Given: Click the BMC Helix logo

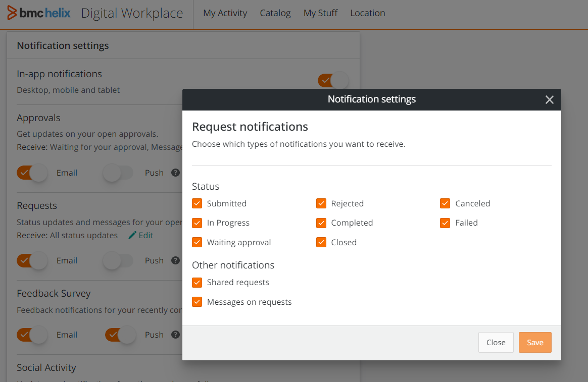Looking at the screenshot, I should click(39, 13).
